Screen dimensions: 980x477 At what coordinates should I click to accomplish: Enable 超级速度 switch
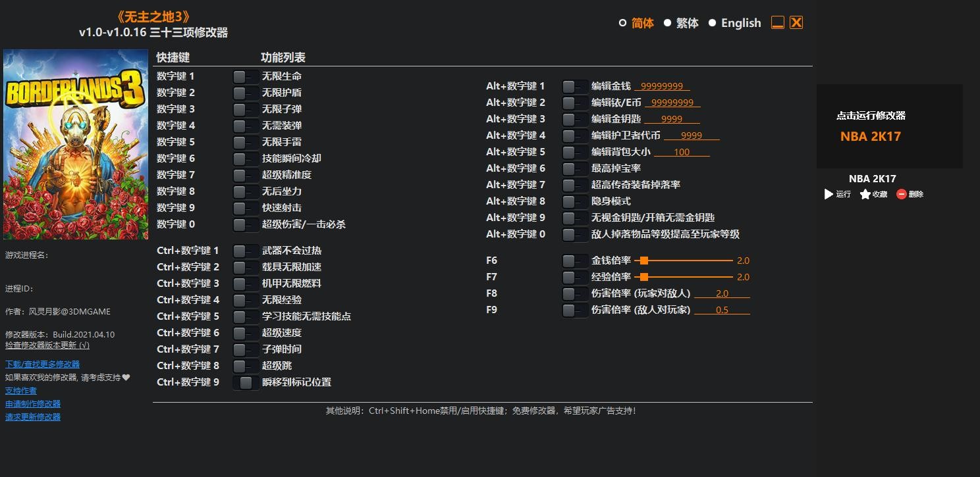point(245,333)
